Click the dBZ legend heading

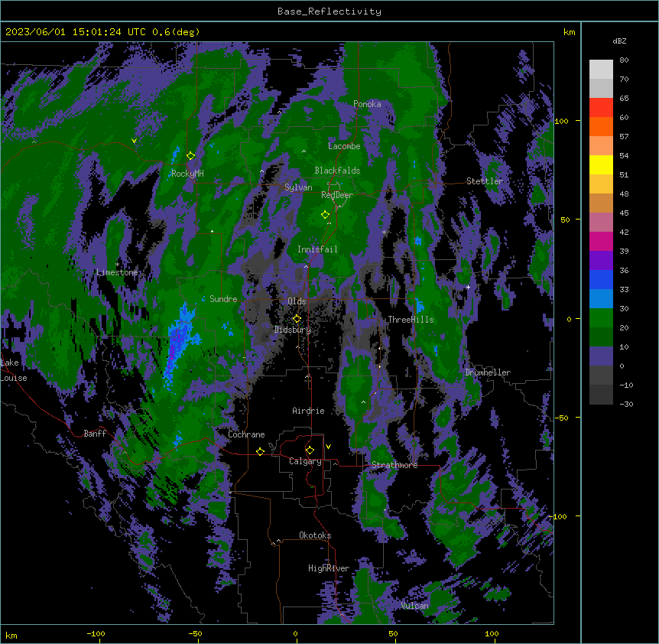point(619,41)
